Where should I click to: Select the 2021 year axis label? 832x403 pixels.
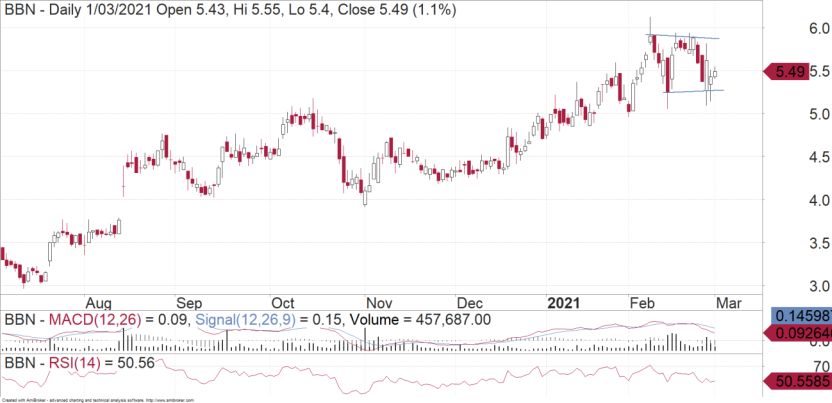coord(564,303)
